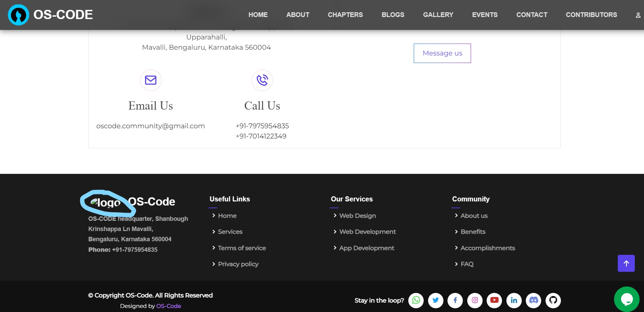
Task: Open the Twitter social icon
Action: [x=436, y=300]
